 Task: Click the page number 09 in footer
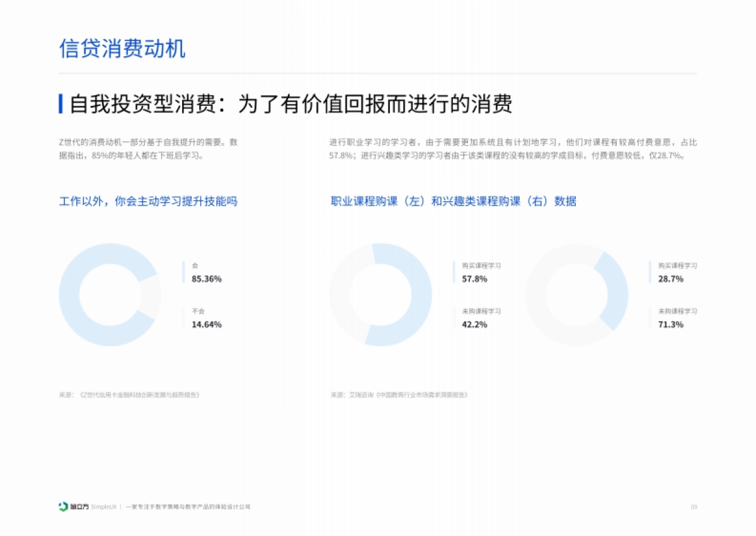click(696, 506)
